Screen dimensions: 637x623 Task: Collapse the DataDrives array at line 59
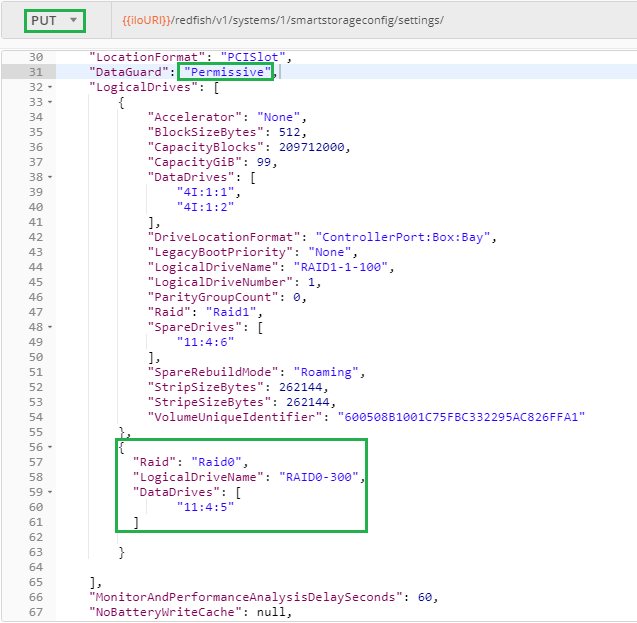tap(50, 493)
